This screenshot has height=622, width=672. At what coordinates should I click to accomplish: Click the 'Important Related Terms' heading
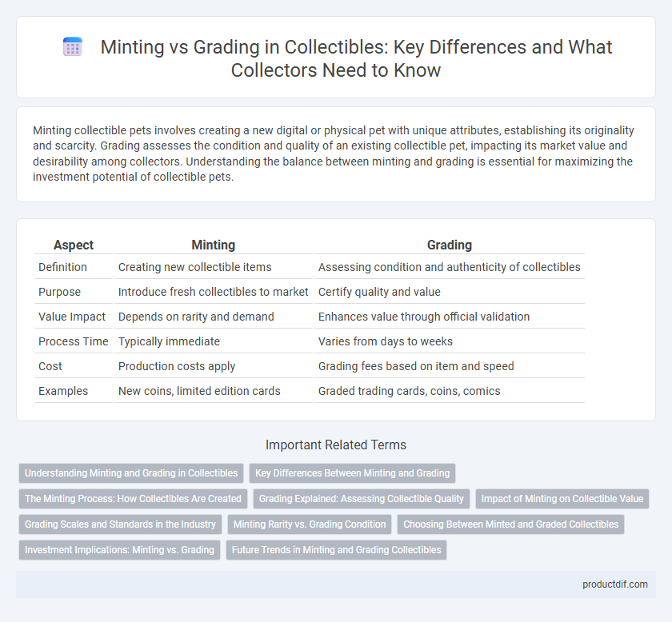click(x=336, y=445)
